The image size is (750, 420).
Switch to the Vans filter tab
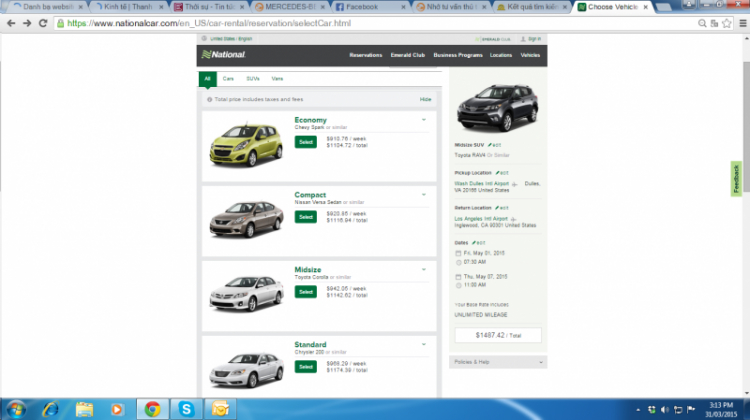tap(277, 79)
